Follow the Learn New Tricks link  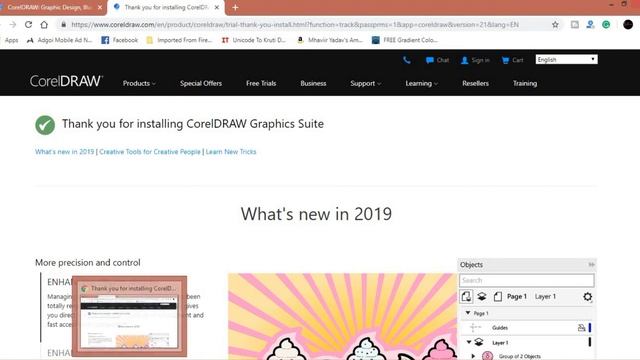(231, 152)
